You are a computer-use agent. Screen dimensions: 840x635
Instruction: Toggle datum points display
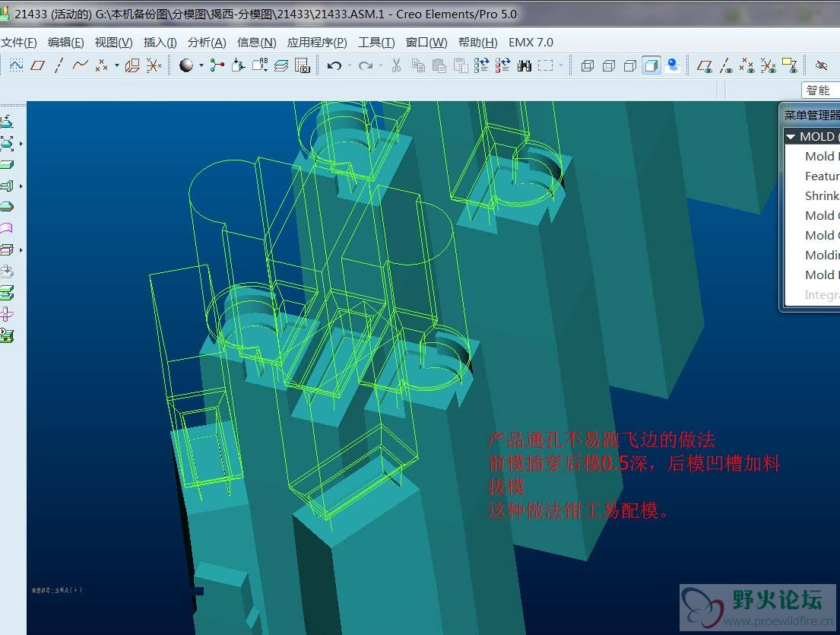746,65
